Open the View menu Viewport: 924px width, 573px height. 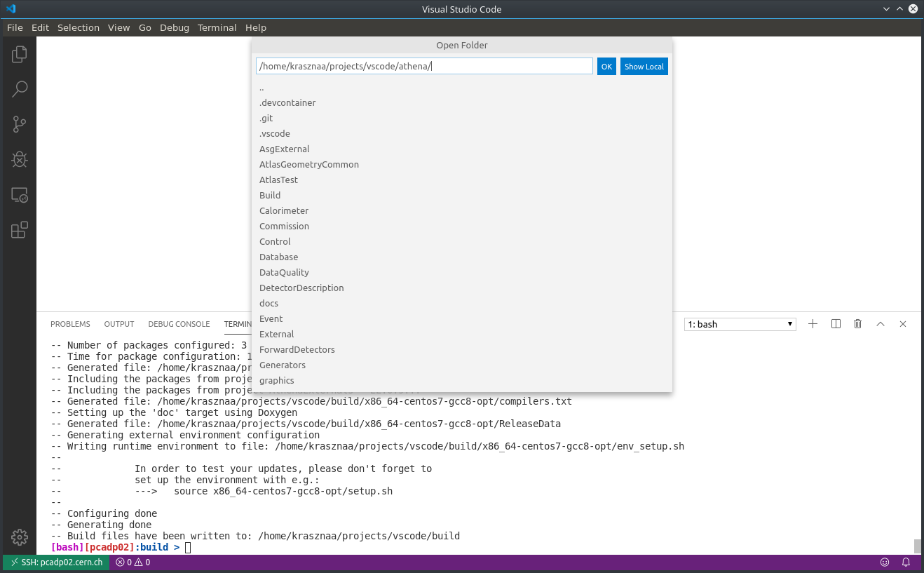click(x=118, y=27)
